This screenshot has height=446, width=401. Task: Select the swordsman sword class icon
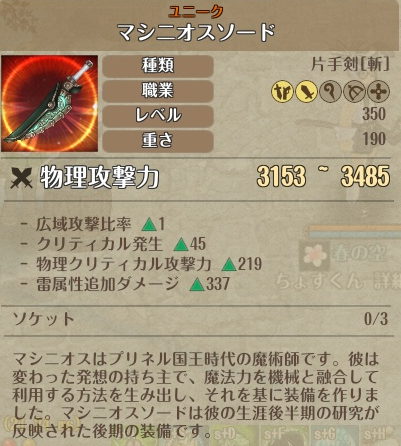[x=307, y=91]
